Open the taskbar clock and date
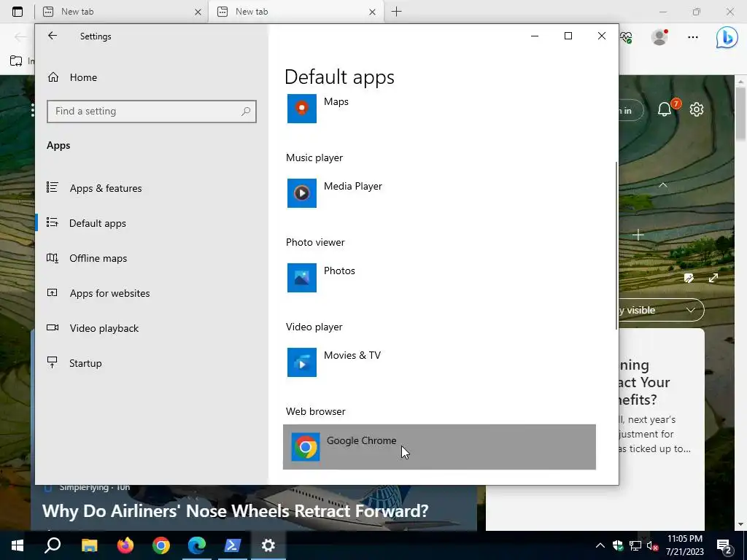The width and height of the screenshot is (747, 560). point(684,545)
